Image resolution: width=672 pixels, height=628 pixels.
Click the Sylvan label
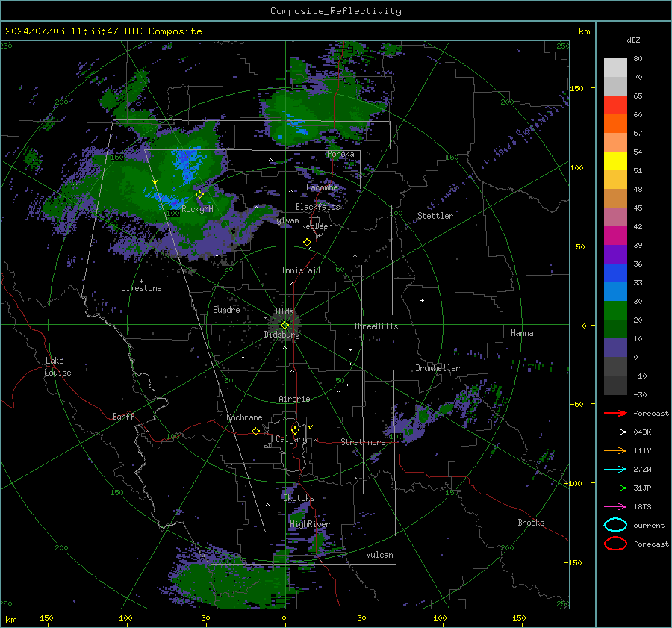(x=285, y=220)
